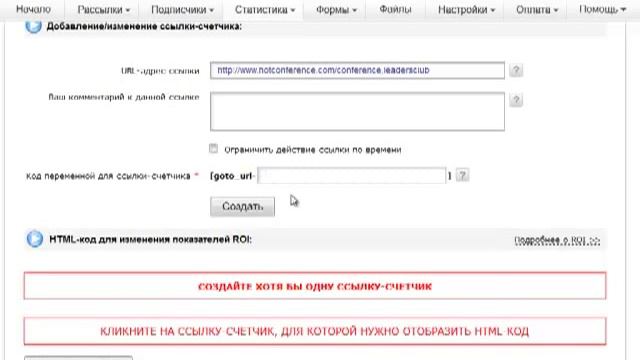The width and height of the screenshot is (640, 360).
Task: Open the Помощь dropdown menu
Action: pyautogui.click(x=602, y=9)
